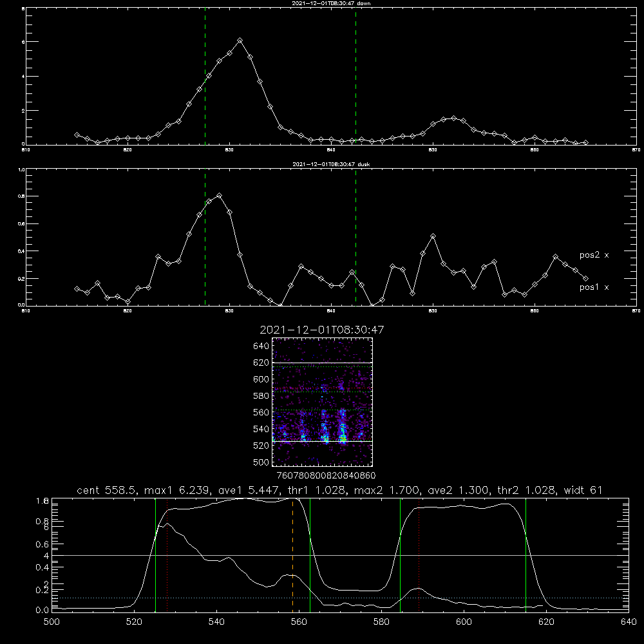Click the right green dashed line in dusk plot

point(355,237)
